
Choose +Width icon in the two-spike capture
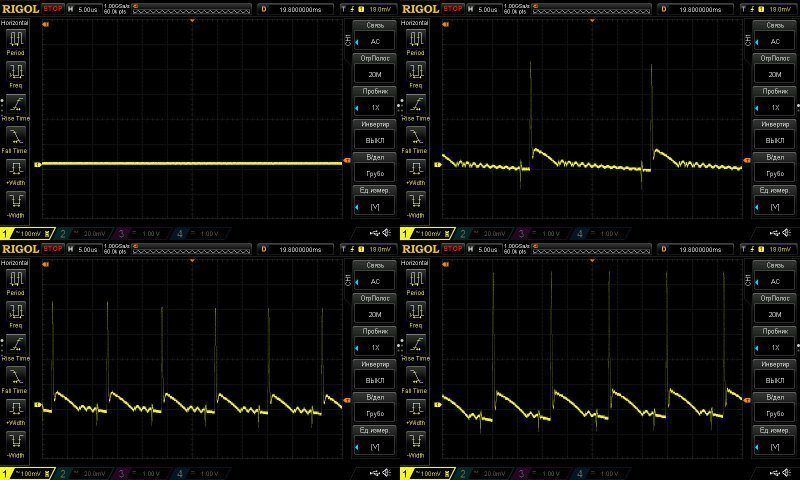tap(416, 169)
